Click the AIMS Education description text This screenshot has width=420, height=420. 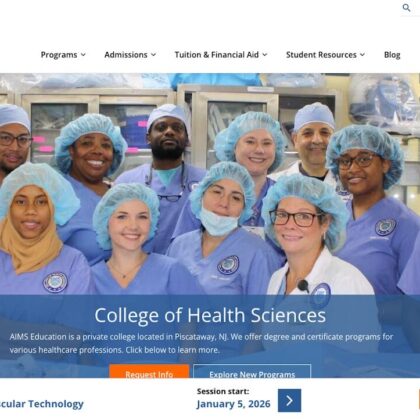click(x=201, y=343)
